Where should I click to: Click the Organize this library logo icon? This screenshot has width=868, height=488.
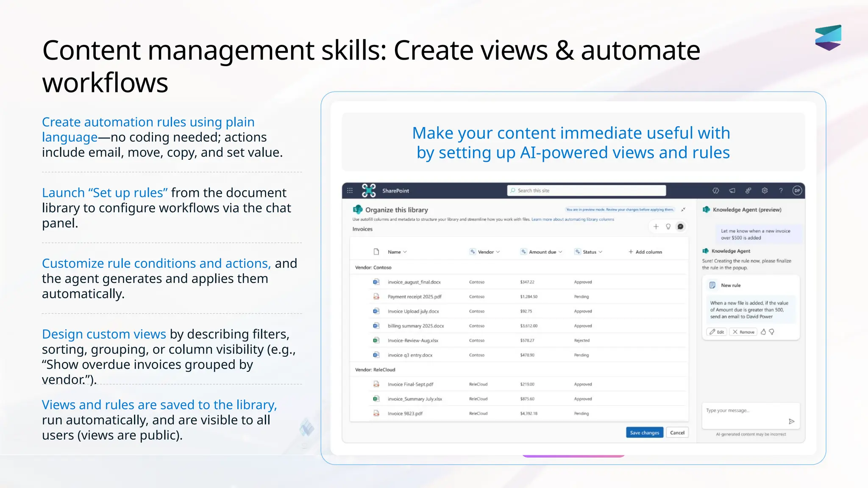click(358, 209)
